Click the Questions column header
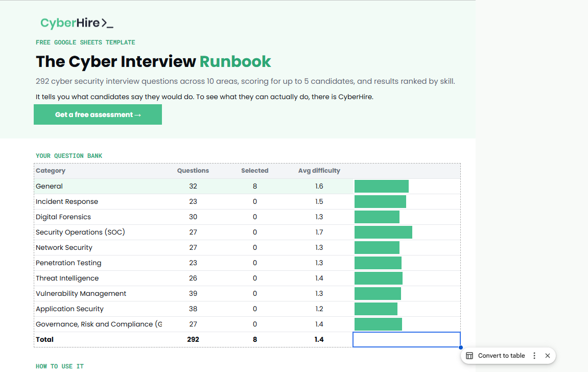The height and width of the screenshot is (372, 588). [x=193, y=171]
